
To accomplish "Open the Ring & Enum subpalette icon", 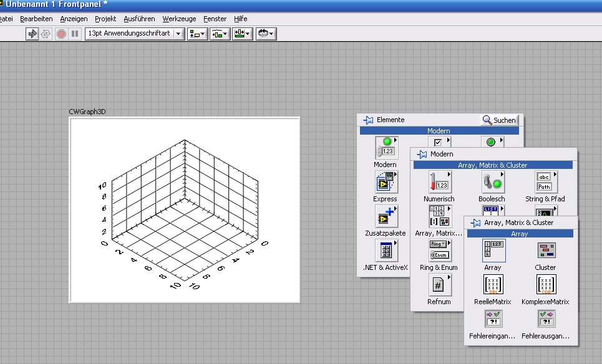I will tap(440, 251).
